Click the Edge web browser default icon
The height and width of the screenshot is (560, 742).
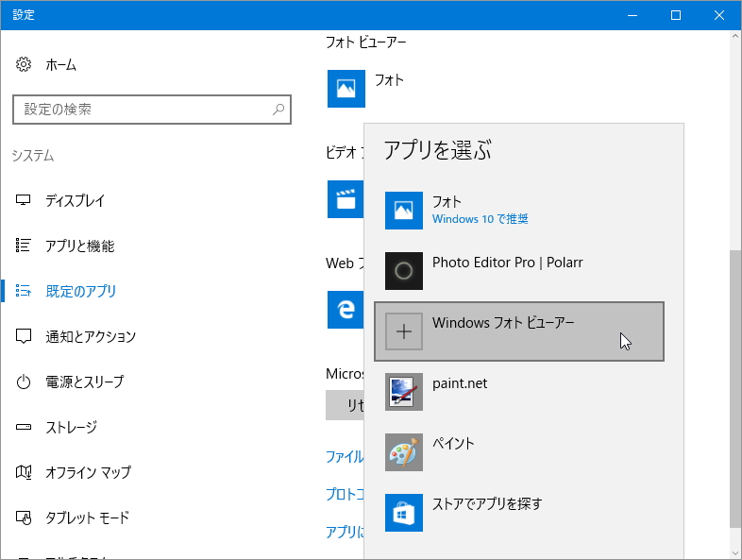[346, 310]
